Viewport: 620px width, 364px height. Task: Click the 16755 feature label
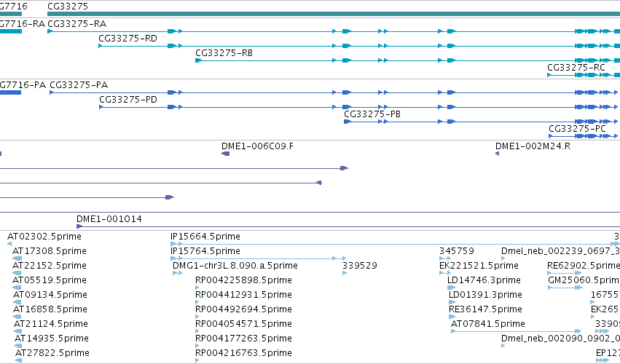point(604,295)
